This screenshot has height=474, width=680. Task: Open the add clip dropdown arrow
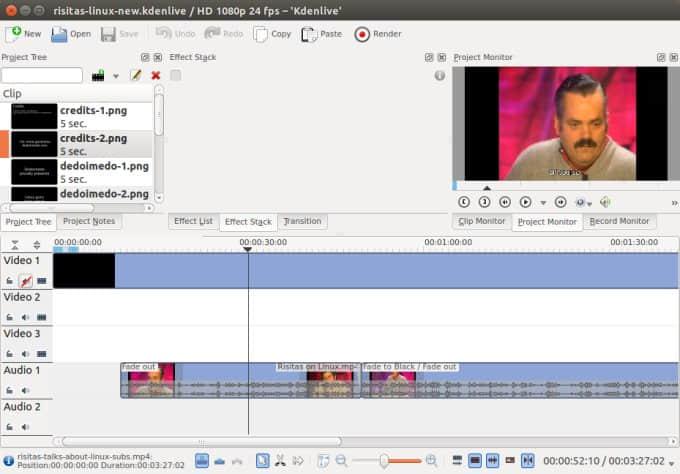tap(115, 76)
